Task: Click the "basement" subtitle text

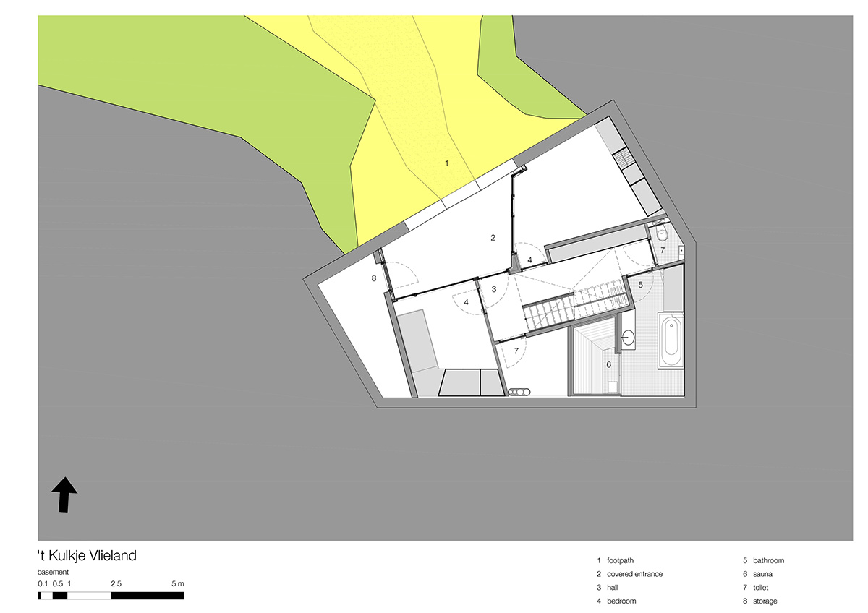Action: [54, 572]
